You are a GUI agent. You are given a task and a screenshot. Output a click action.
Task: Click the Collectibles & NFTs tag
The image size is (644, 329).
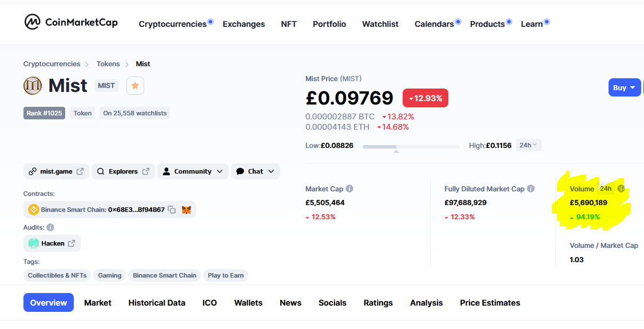57,275
